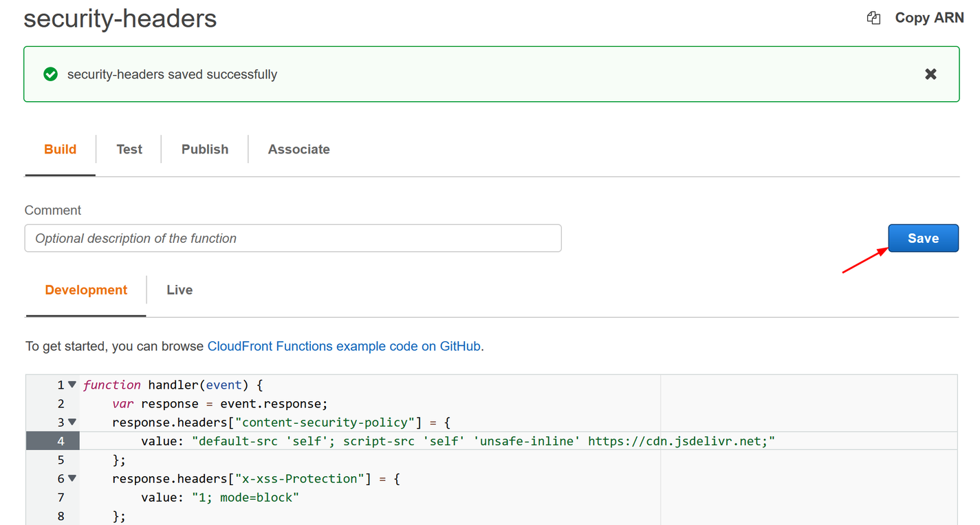Select the Build tab
Screen dimensions: 980x525
(60, 149)
